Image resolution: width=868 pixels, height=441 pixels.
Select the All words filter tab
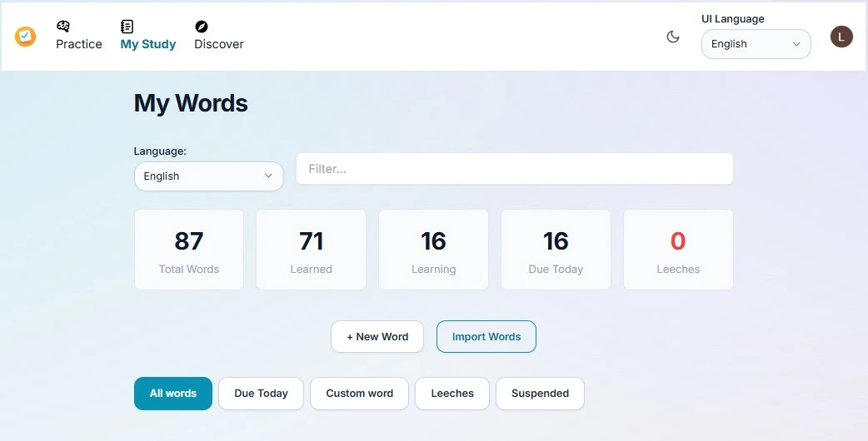tap(172, 394)
